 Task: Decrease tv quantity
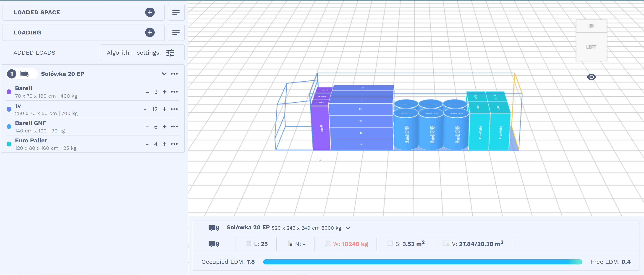(145, 109)
